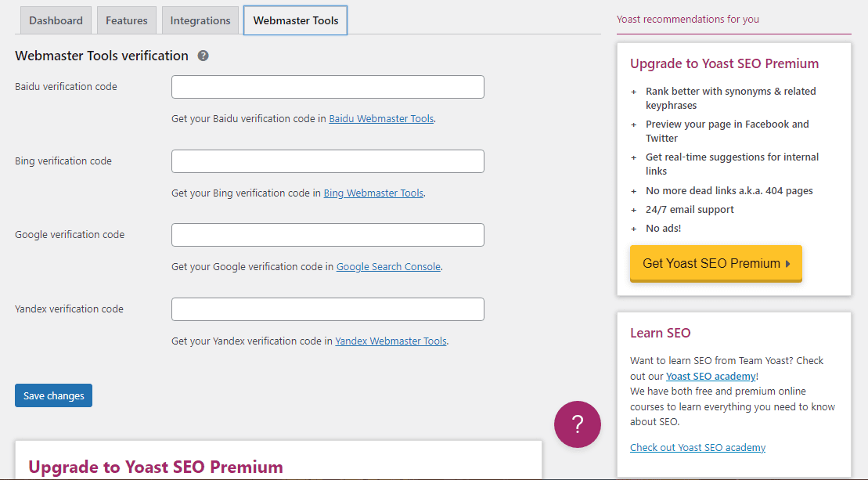Switch to the Dashboard tab

[56, 20]
